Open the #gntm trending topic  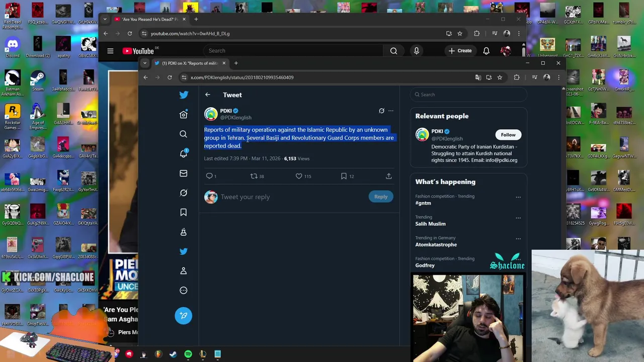[423, 203]
